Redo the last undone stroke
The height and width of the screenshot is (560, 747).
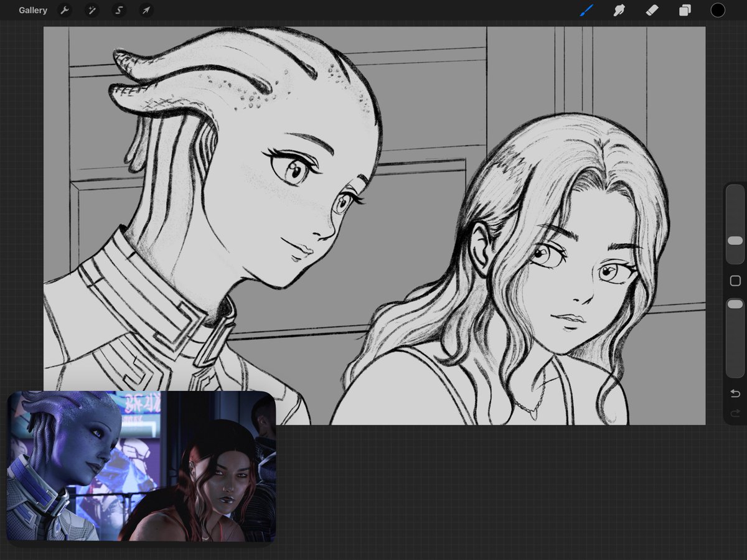coord(735,414)
